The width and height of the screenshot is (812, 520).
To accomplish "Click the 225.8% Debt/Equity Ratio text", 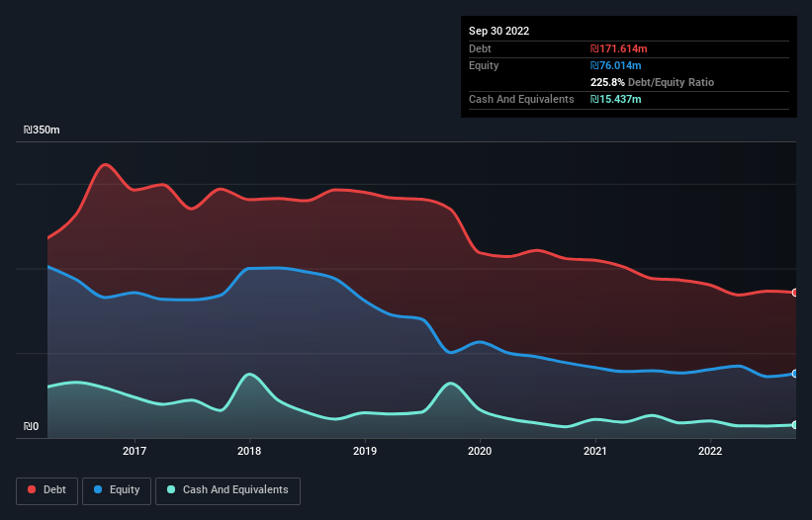I will [x=652, y=82].
